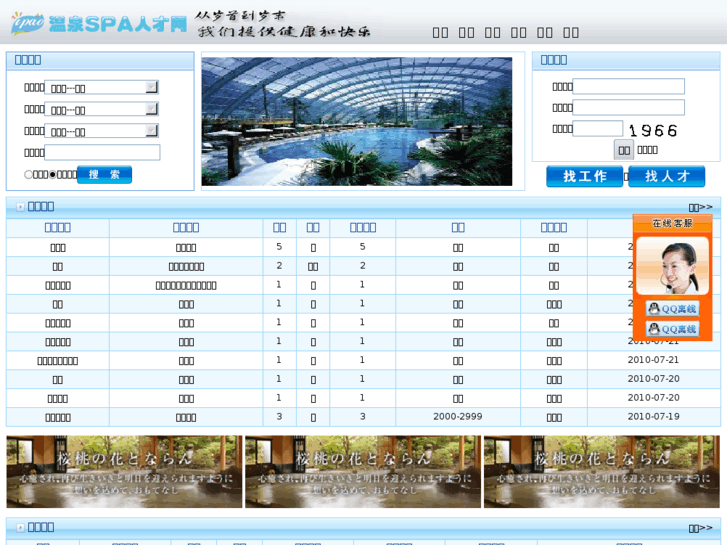Screen dimensions: 727x545
Task: Click the >> more link in the upper listing header
Action: click(x=701, y=207)
